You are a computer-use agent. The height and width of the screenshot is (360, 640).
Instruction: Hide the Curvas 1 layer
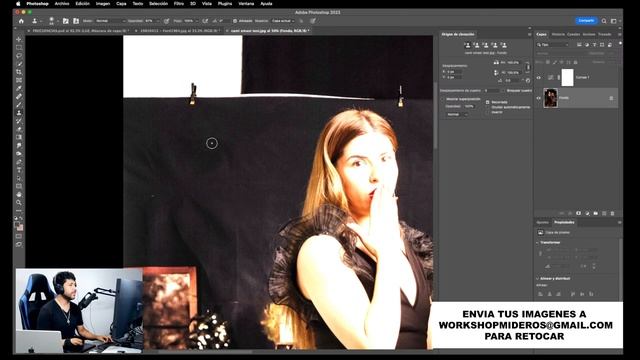click(538, 78)
